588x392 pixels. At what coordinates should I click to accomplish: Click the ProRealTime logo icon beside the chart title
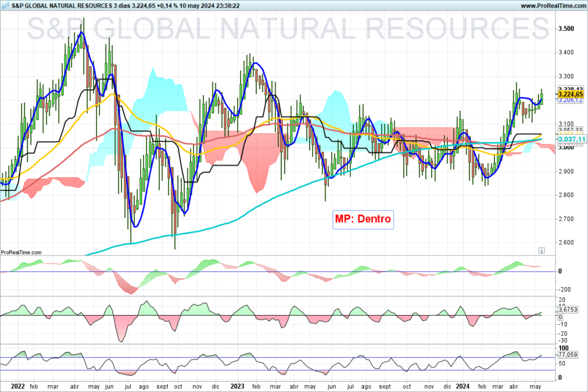(x=5, y=5)
